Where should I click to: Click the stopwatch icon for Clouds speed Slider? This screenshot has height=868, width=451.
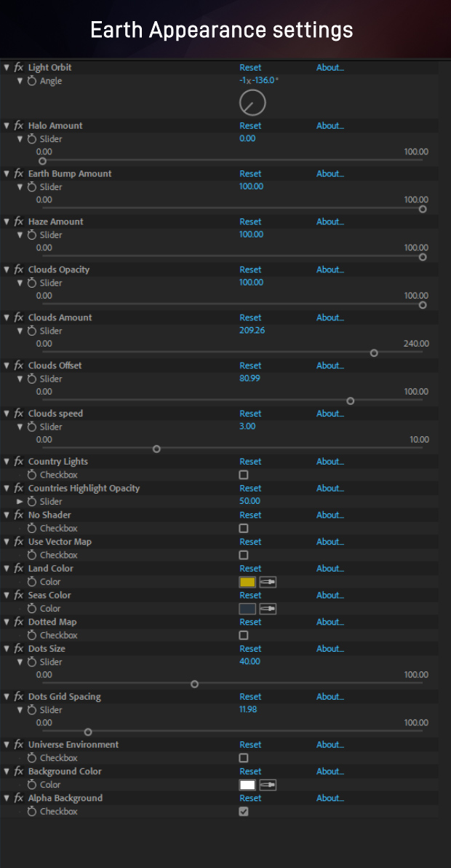[31, 427]
